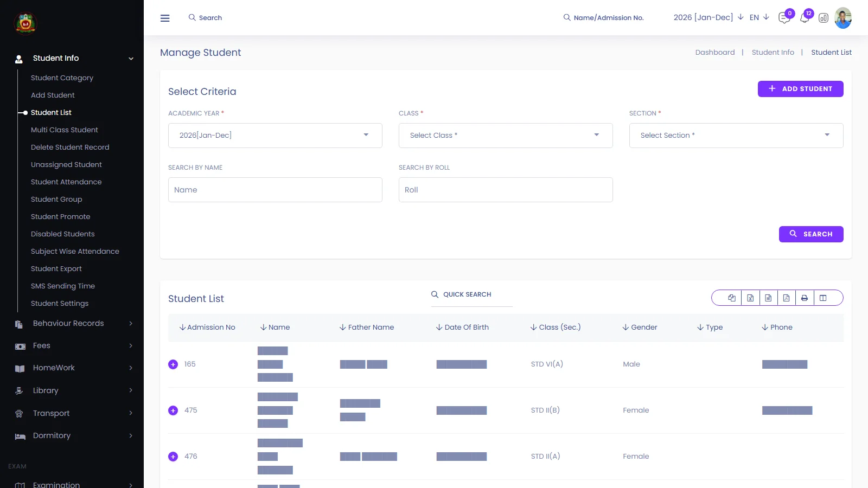This screenshot has width=868, height=488.
Task: Open Student Export page
Action: pyautogui.click(x=56, y=269)
